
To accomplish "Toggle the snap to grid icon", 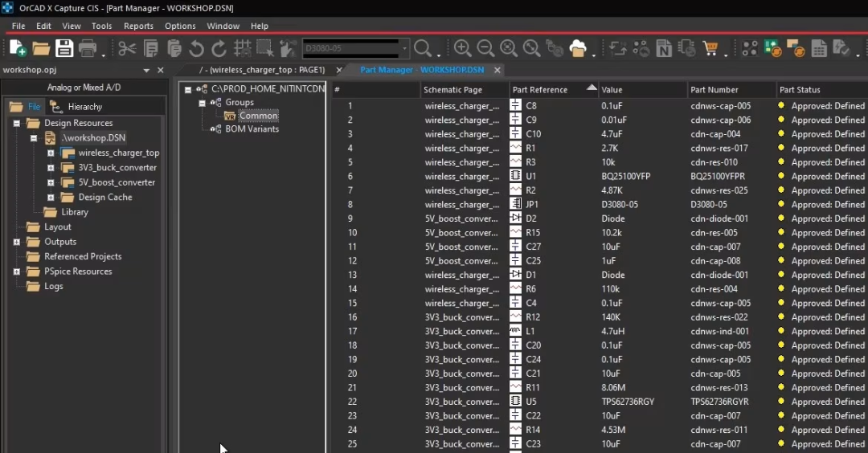I will tap(243, 49).
